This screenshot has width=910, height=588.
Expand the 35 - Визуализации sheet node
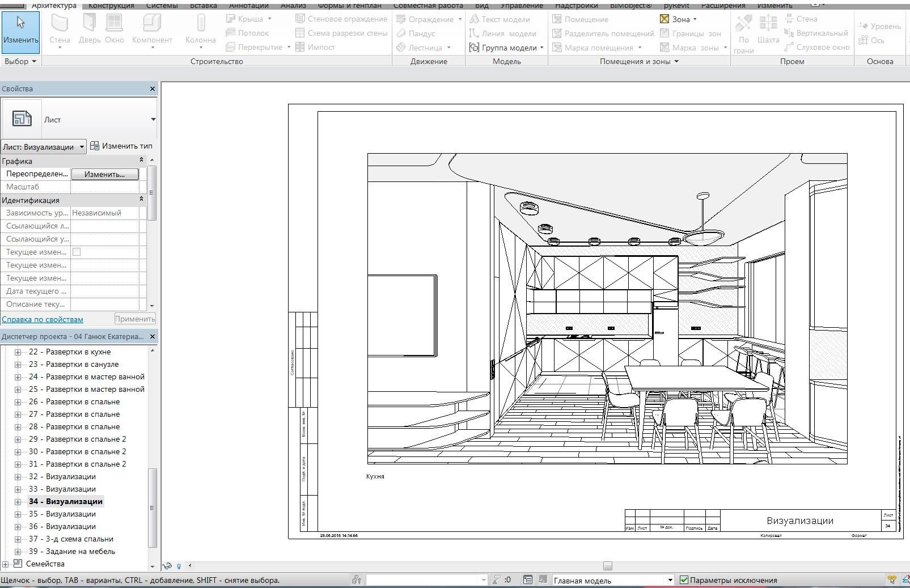[x=18, y=514]
